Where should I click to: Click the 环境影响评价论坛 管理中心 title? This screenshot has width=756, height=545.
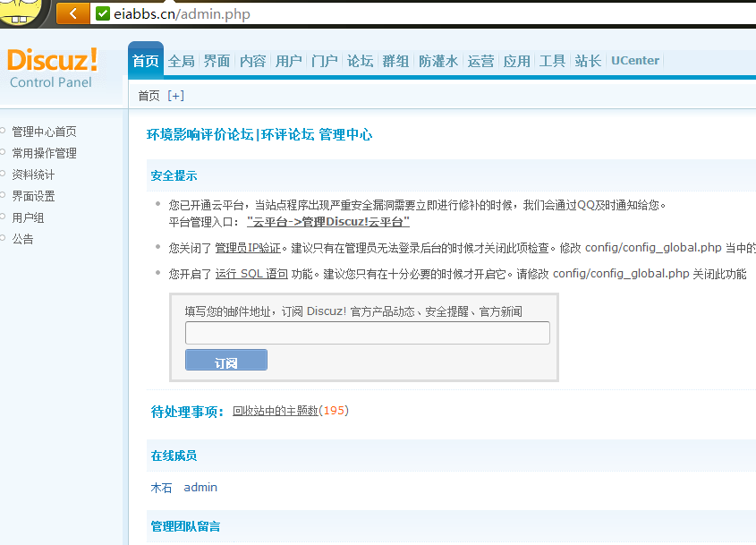(x=259, y=134)
